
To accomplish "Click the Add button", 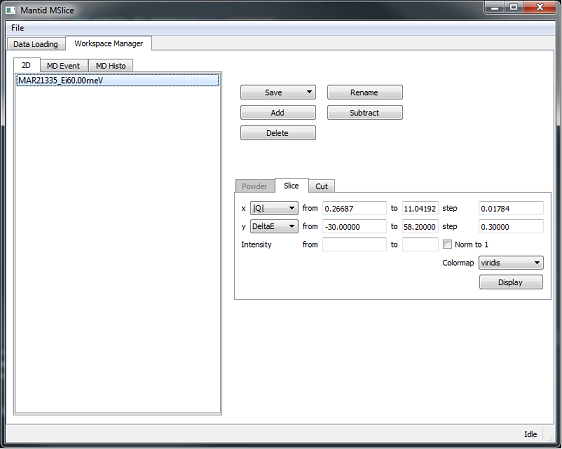I will pos(278,113).
